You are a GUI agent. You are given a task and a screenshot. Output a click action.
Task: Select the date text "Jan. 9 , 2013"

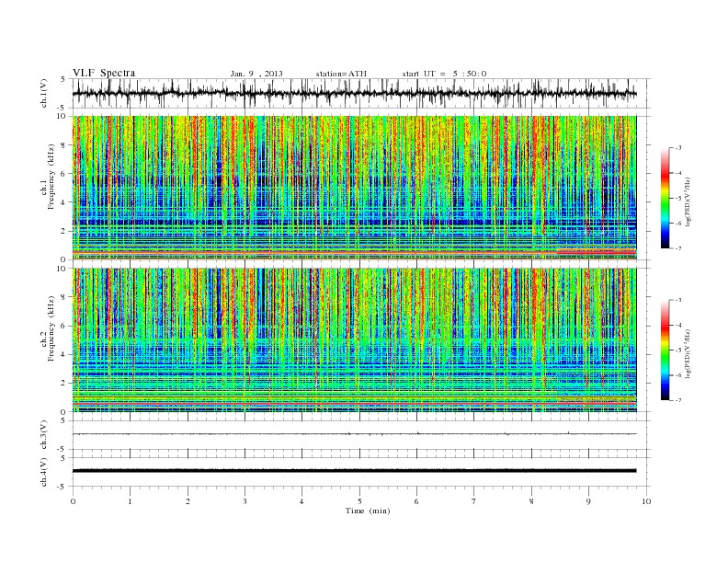(x=256, y=74)
